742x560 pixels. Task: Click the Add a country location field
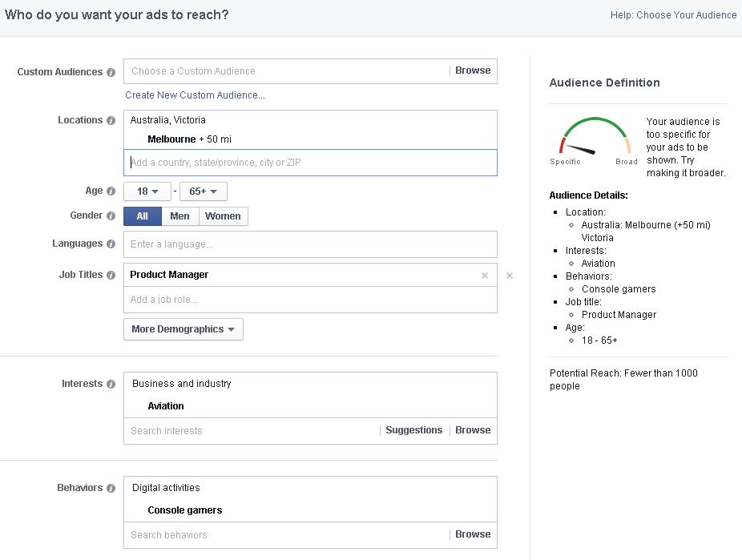310,163
